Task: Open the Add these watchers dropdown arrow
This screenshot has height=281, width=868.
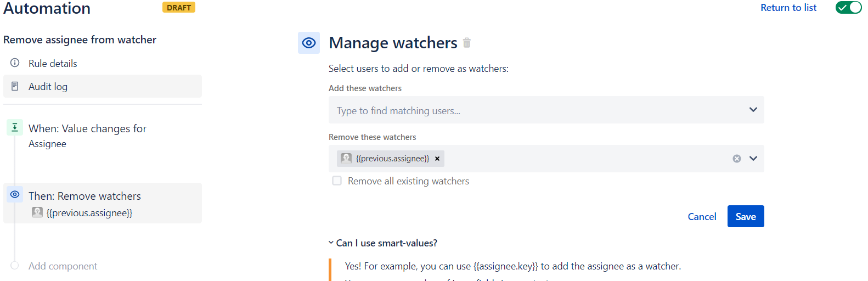Action: (753, 110)
